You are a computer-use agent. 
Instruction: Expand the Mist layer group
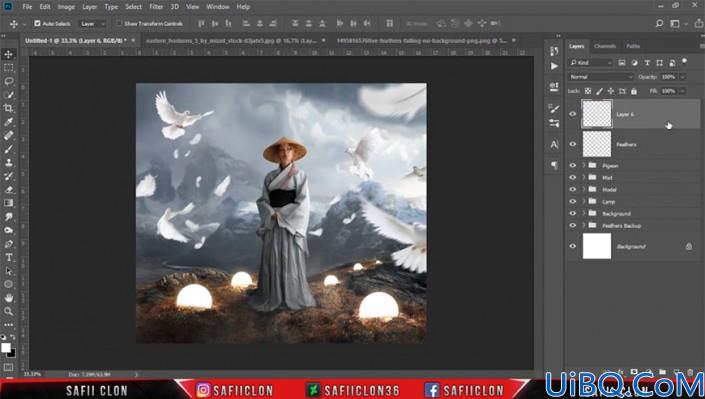tap(584, 178)
